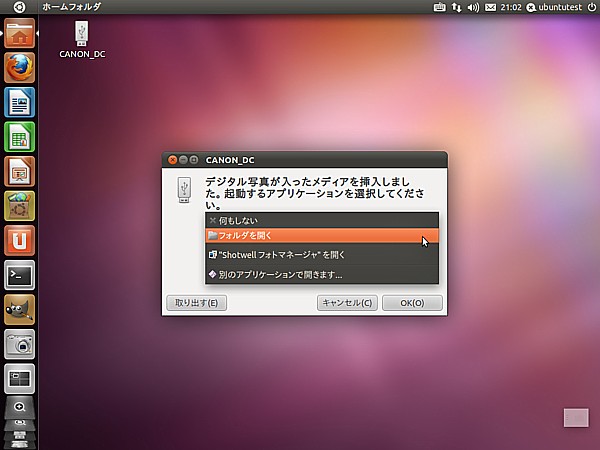Launch the Terminal from the launcher

(x=20, y=275)
